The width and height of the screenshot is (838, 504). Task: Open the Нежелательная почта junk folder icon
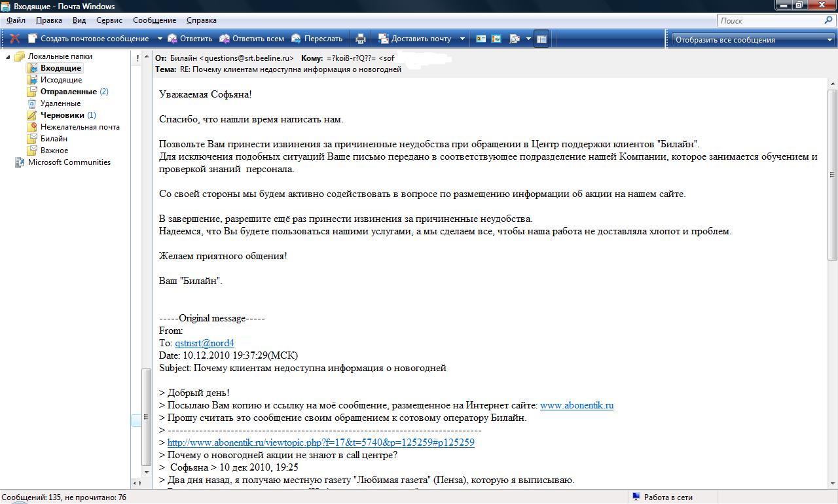(x=32, y=127)
